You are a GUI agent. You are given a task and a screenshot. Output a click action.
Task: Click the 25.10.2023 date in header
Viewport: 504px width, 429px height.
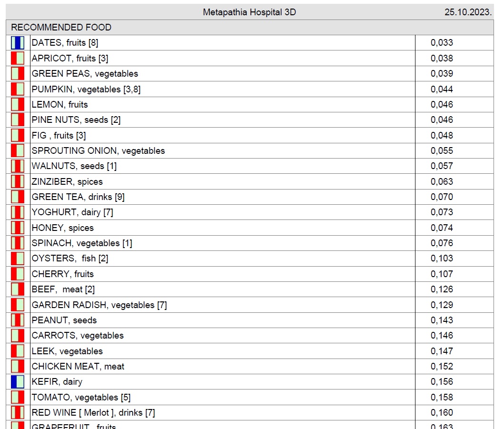click(468, 12)
